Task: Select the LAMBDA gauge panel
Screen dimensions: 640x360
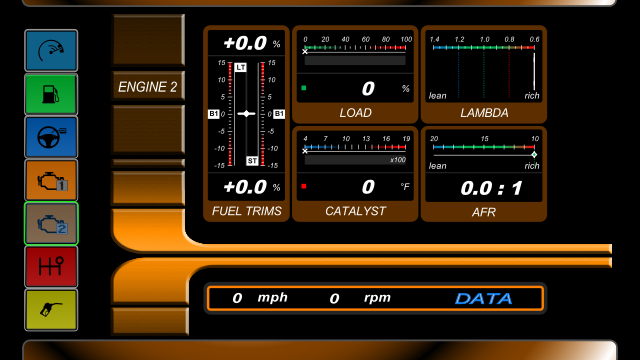Action: [484, 74]
